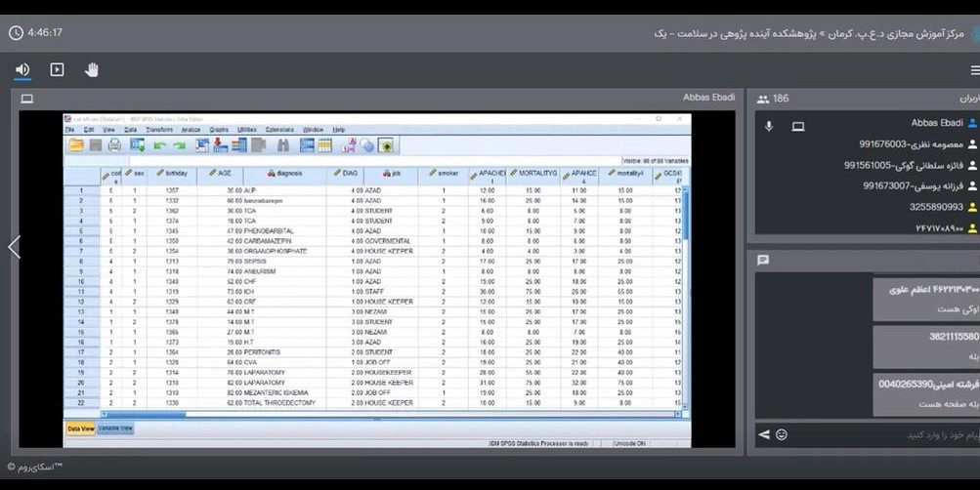
Task: Expand the left side panel arrow
Action: pos(14,247)
